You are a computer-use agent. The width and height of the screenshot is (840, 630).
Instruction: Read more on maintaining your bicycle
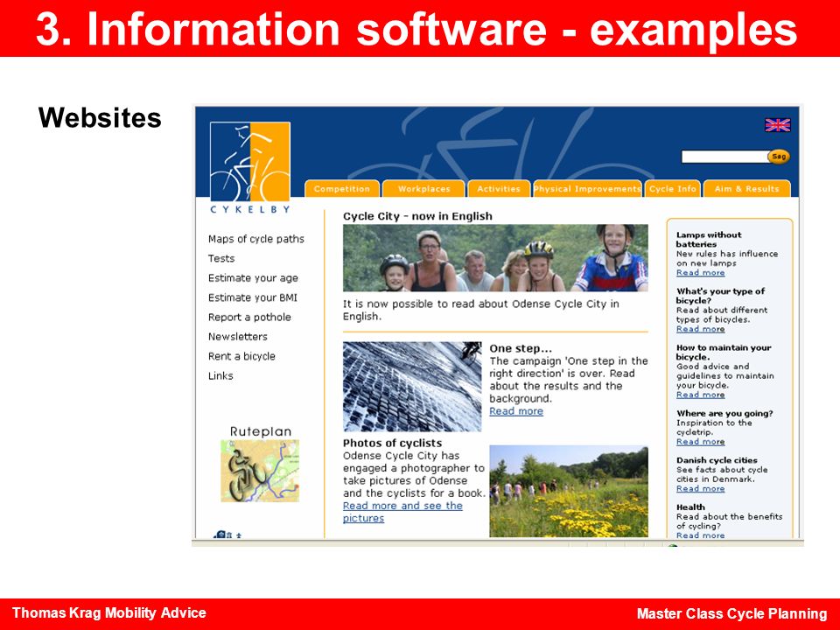pyautogui.click(x=700, y=395)
